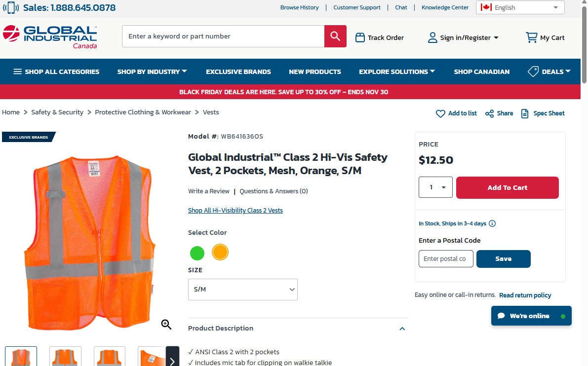Open My Cart via the cart icon

coord(532,37)
